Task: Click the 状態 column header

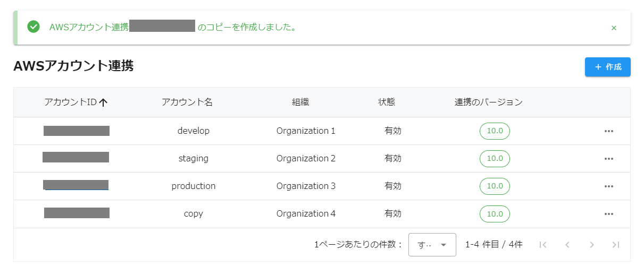Action: point(387,102)
